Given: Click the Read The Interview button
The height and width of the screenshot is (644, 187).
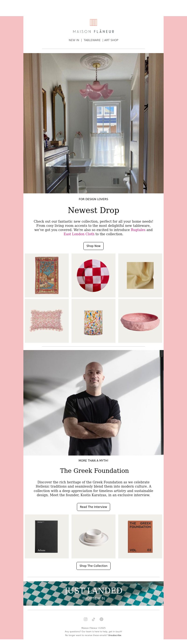Looking at the screenshot, I should click(x=93, y=507).
